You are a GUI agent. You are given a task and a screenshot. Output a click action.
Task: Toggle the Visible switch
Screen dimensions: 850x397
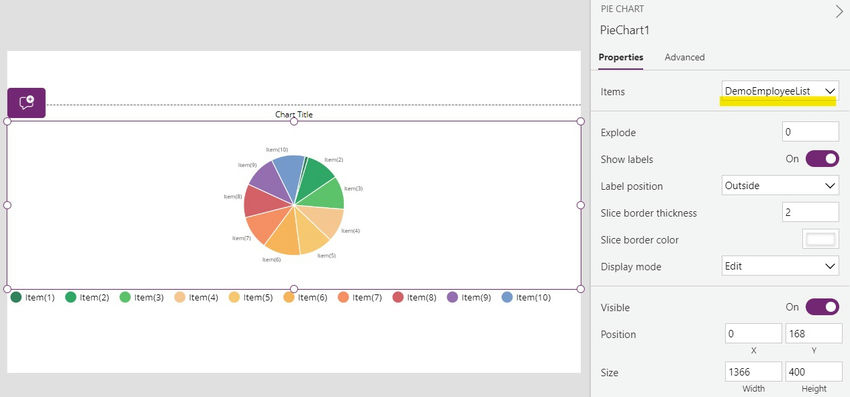click(822, 307)
